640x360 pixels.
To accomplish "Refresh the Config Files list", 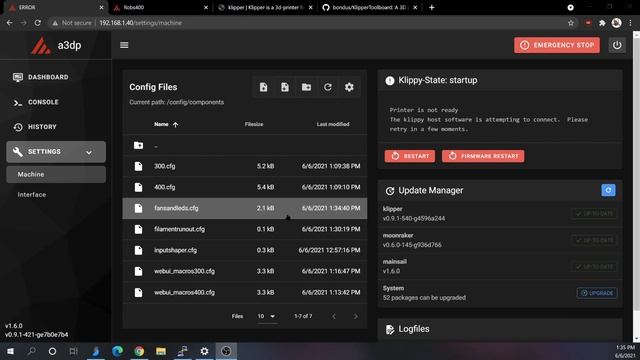I will 327,87.
